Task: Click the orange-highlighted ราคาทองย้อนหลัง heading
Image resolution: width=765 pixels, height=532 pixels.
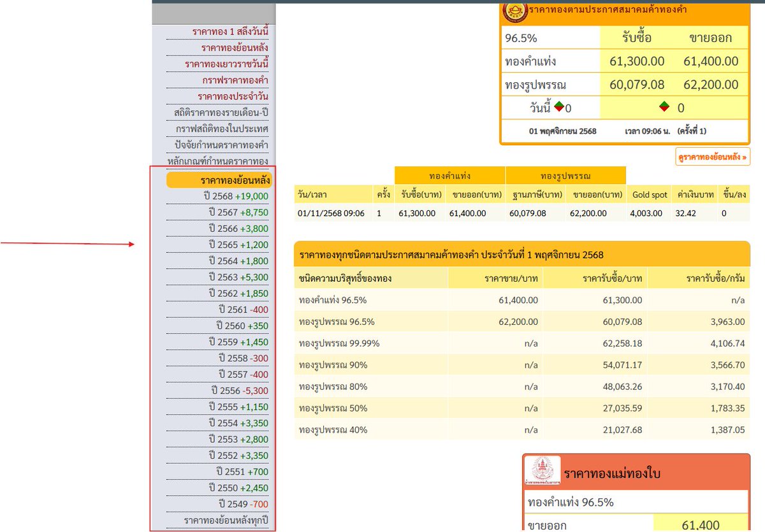Action: click(x=220, y=180)
